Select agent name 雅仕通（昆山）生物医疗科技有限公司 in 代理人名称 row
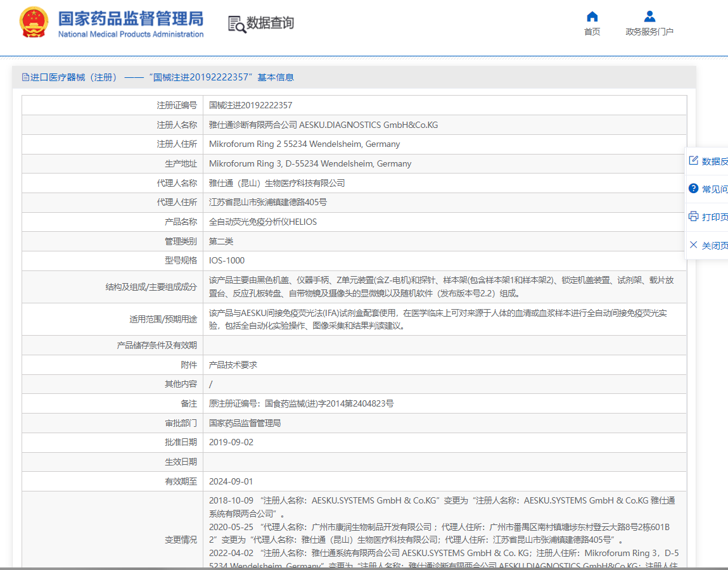Image resolution: width=728 pixels, height=570 pixels. (x=277, y=183)
